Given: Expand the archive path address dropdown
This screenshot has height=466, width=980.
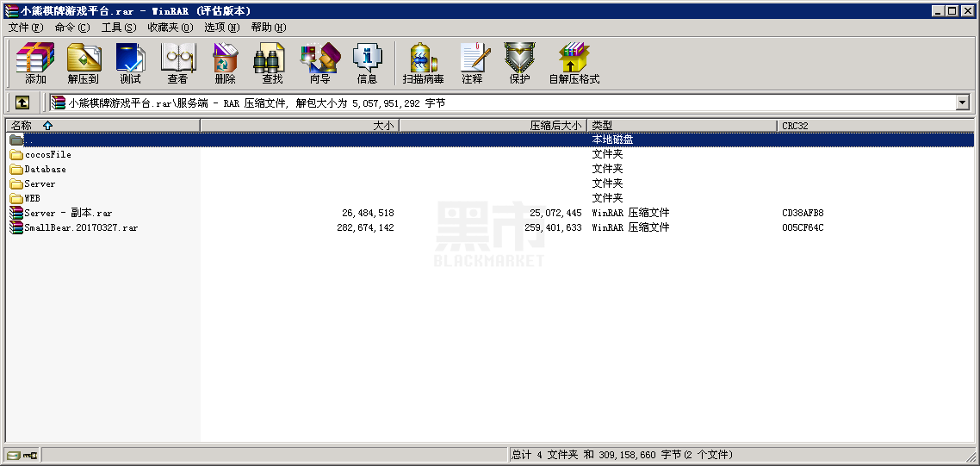Looking at the screenshot, I should pos(963,103).
